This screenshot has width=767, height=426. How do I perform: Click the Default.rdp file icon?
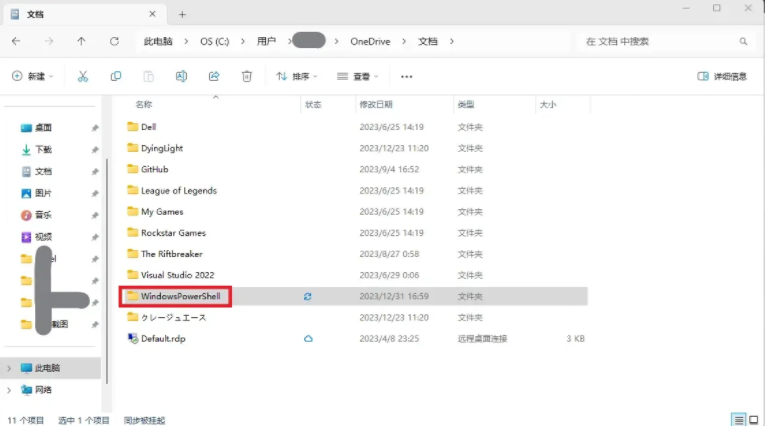point(133,338)
